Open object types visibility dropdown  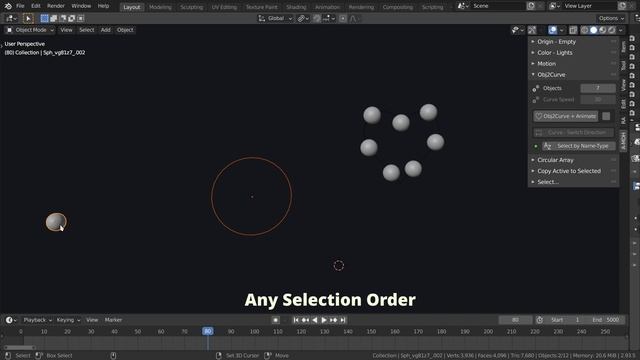coord(518,30)
